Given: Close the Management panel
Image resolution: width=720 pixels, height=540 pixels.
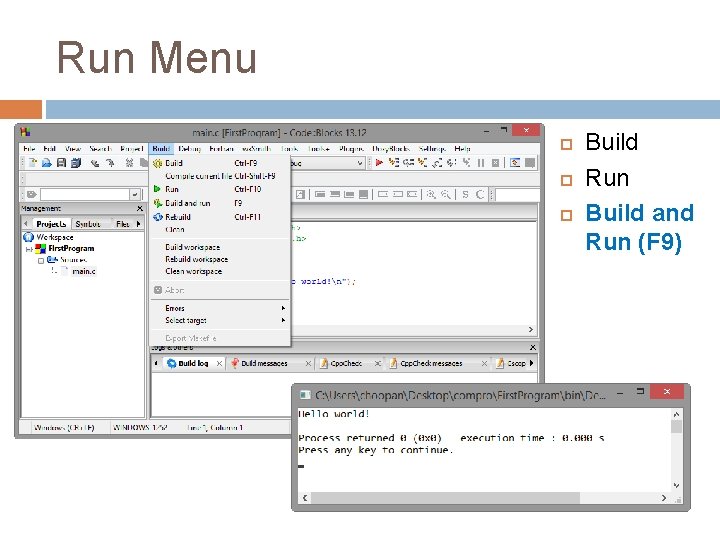Looking at the screenshot, I should [x=140, y=208].
